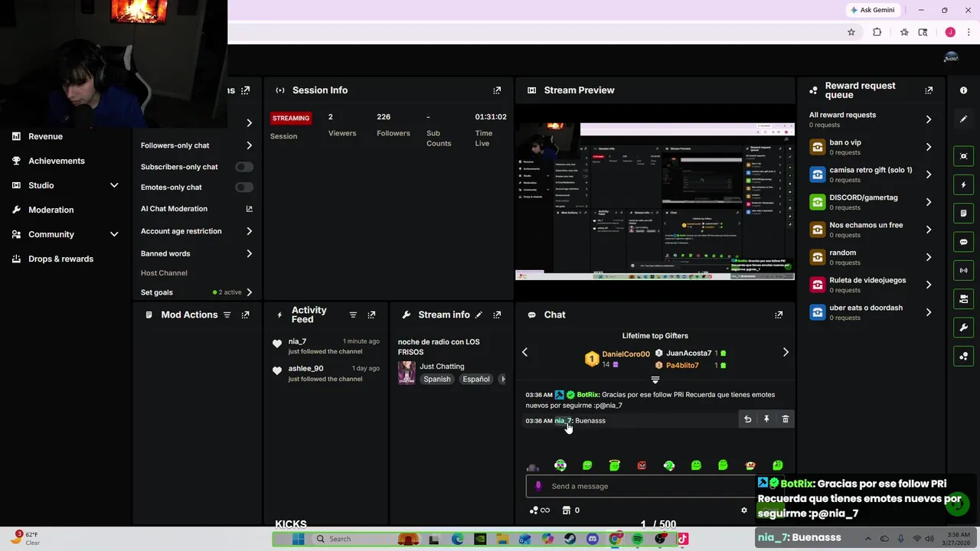980x551 pixels.
Task: Delete nia_7's Buenasss message
Action: [785, 419]
